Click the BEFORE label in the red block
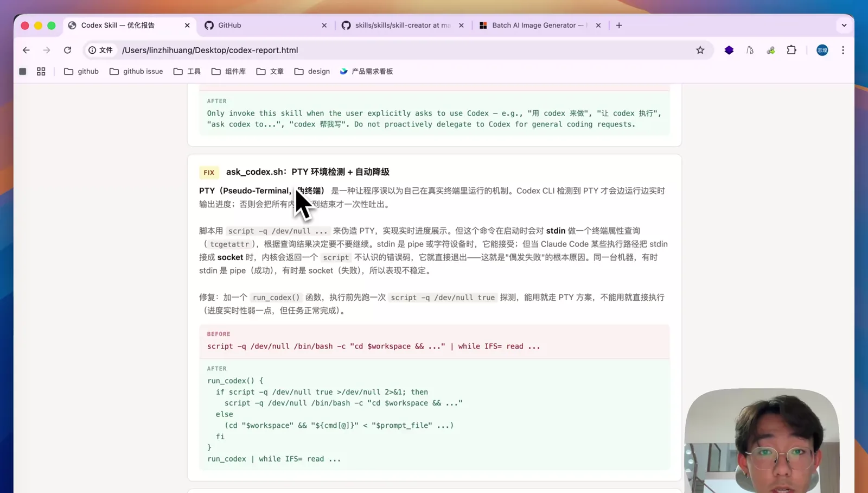868x493 pixels. tap(219, 334)
